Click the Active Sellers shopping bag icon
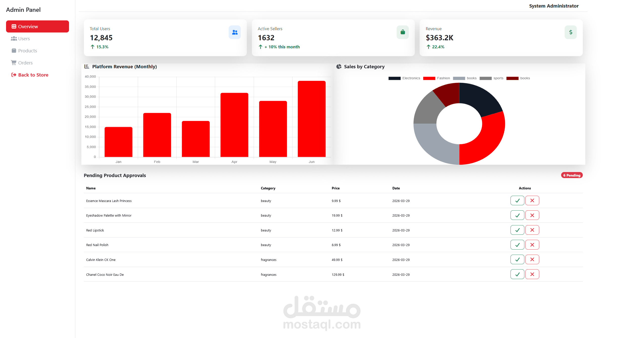The image size is (644, 338). click(x=402, y=32)
